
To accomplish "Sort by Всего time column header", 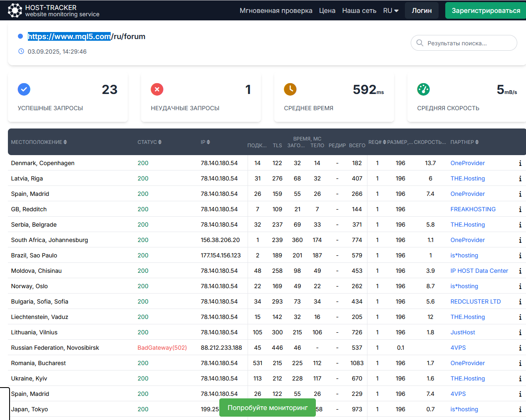I will click(x=357, y=146).
